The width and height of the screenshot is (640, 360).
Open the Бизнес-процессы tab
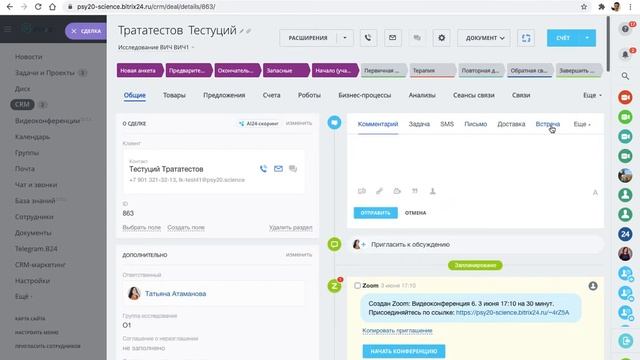click(x=364, y=95)
